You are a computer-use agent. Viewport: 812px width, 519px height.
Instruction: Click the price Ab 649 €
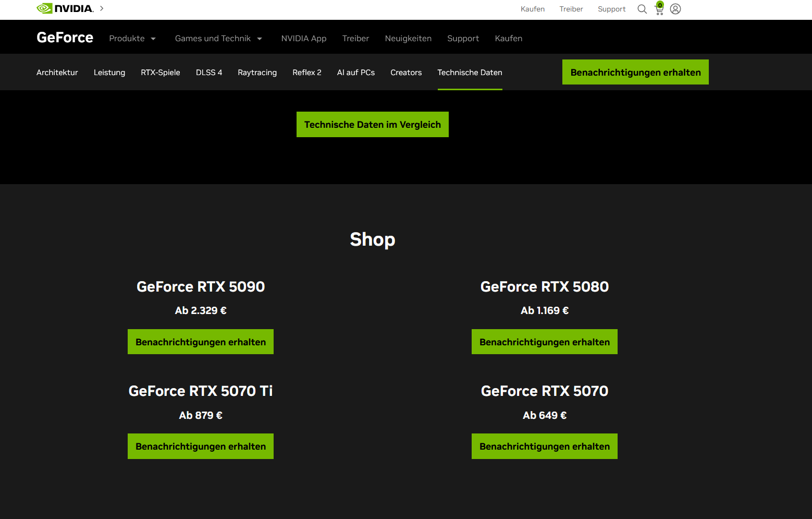pyautogui.click(x=545, y=415)
